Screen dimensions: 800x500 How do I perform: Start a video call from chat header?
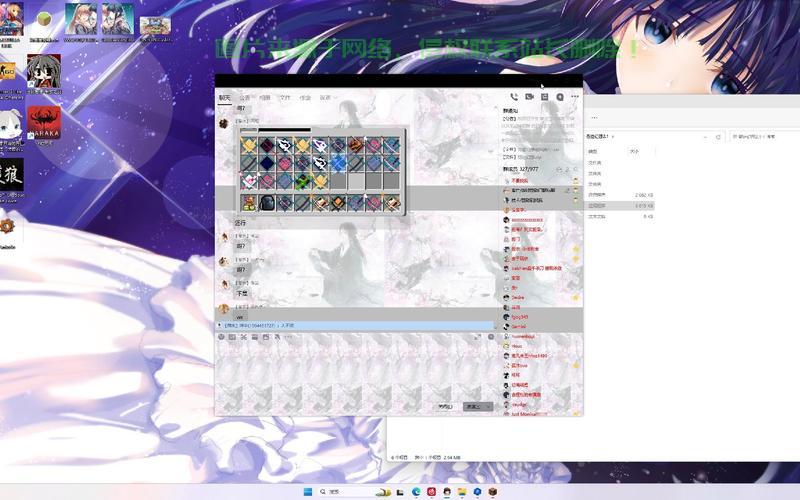coord(529,97)
